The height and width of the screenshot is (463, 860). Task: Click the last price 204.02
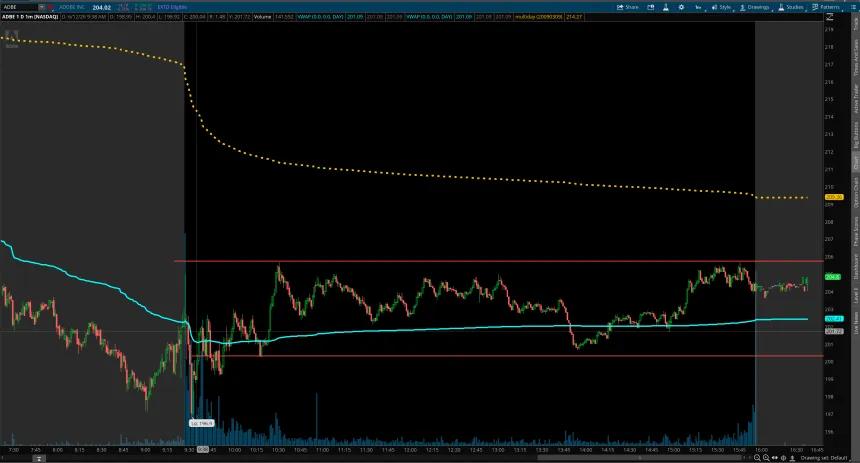(x=101, y=8)
